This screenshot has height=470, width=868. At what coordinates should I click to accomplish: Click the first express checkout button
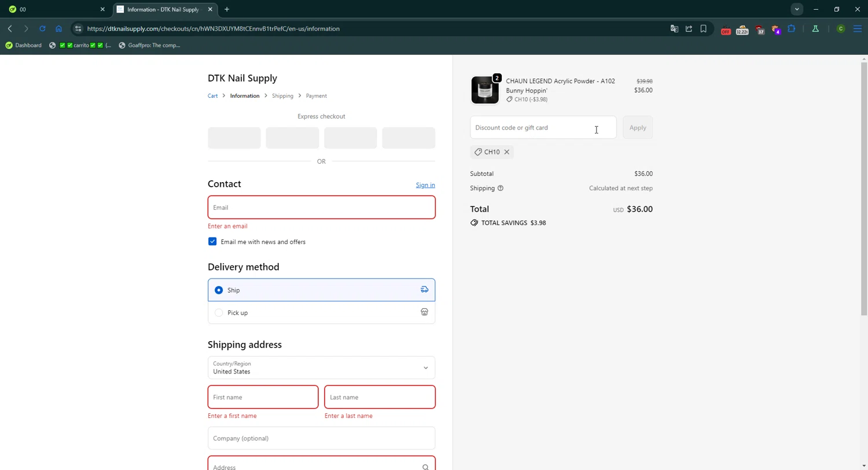pos(234,138)
